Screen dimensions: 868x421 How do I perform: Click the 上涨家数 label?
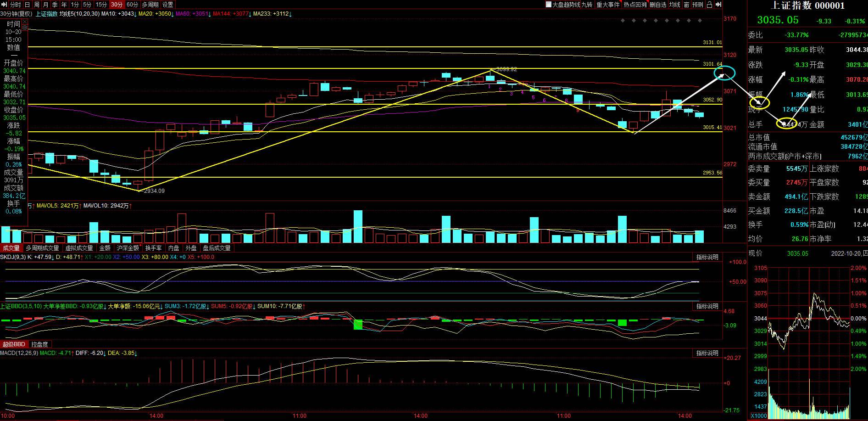pos(824,169)
